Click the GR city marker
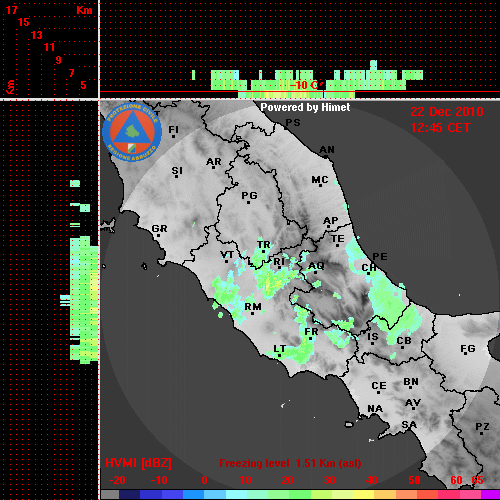500x500 pixels. pyautogui.click(x=158, y=236)
